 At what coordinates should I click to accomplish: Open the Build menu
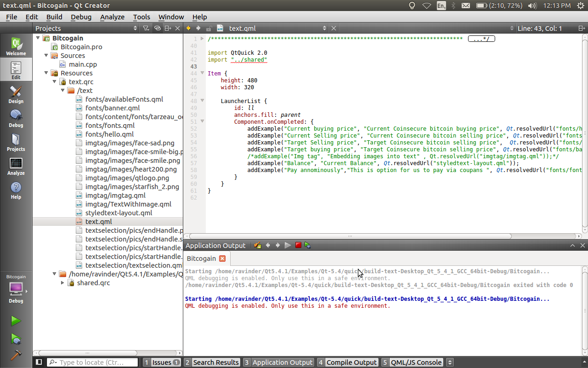[54, 17]
